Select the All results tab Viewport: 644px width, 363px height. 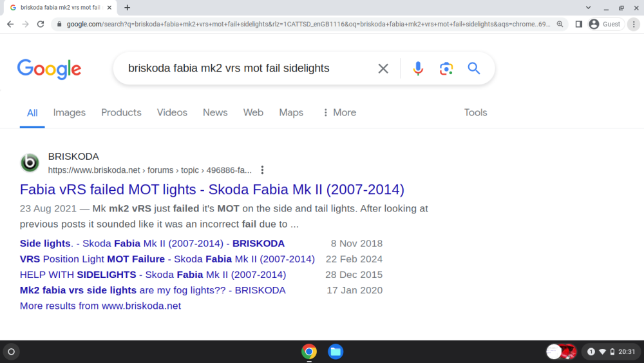32,113
